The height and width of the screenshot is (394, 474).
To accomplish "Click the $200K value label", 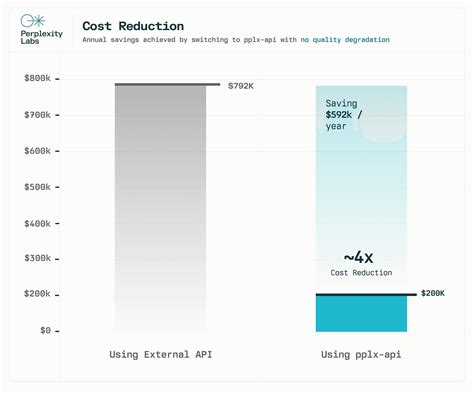I will click(x=433, y=293).
